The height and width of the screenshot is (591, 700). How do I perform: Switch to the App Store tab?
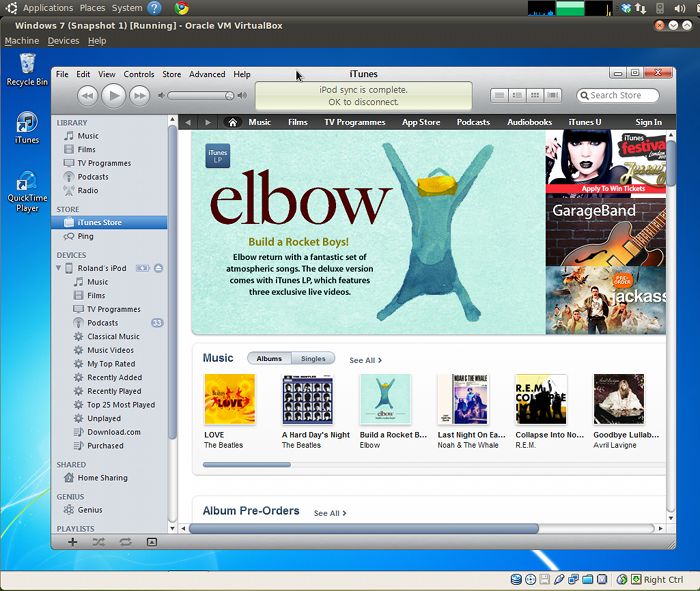pyautogui.click(x=421, y=122)
